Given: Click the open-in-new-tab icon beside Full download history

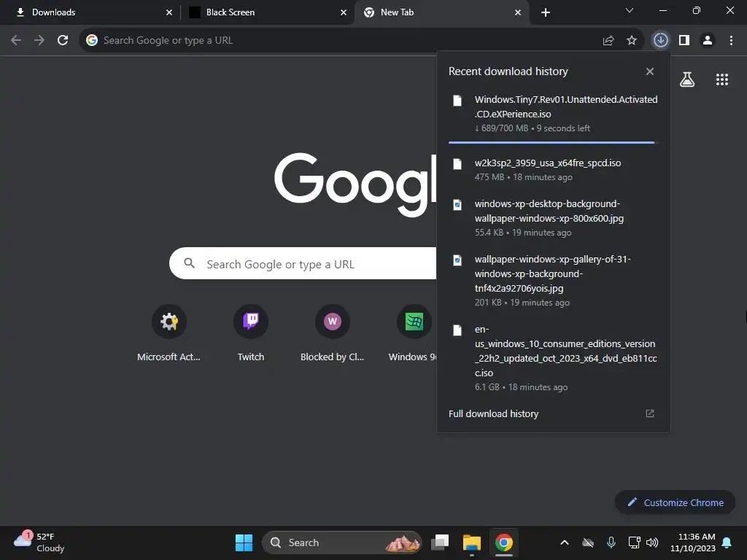Looking at the screenshot, I should pyautogui.click(x=650, y=413).
